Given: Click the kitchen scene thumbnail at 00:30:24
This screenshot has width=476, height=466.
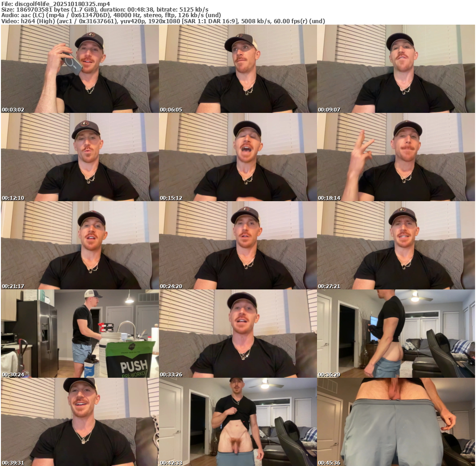Looking at the screenshot, I should (79, 334).
